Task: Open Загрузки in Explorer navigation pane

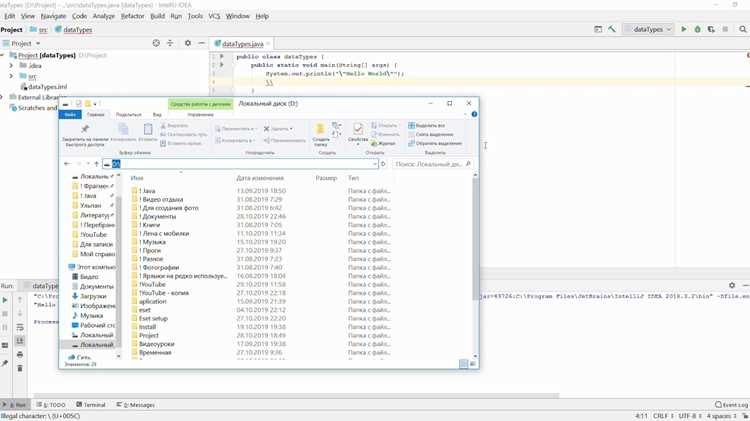Action: (93, 296)
